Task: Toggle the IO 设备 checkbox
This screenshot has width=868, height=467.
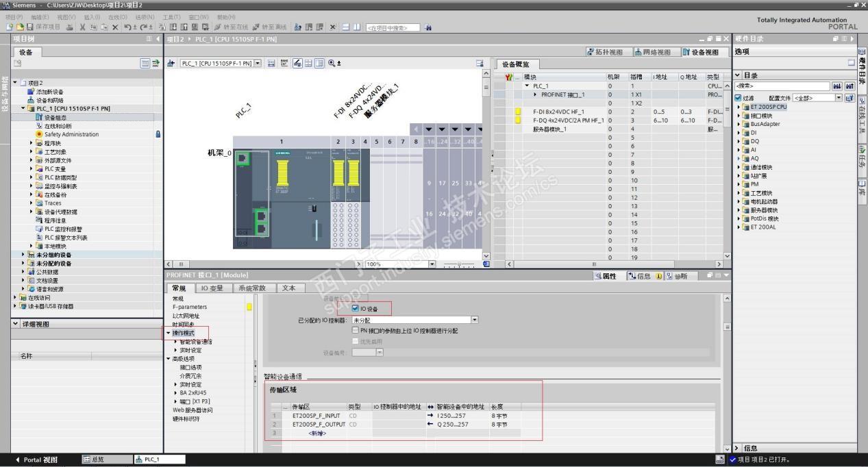Action: point(355,308)
